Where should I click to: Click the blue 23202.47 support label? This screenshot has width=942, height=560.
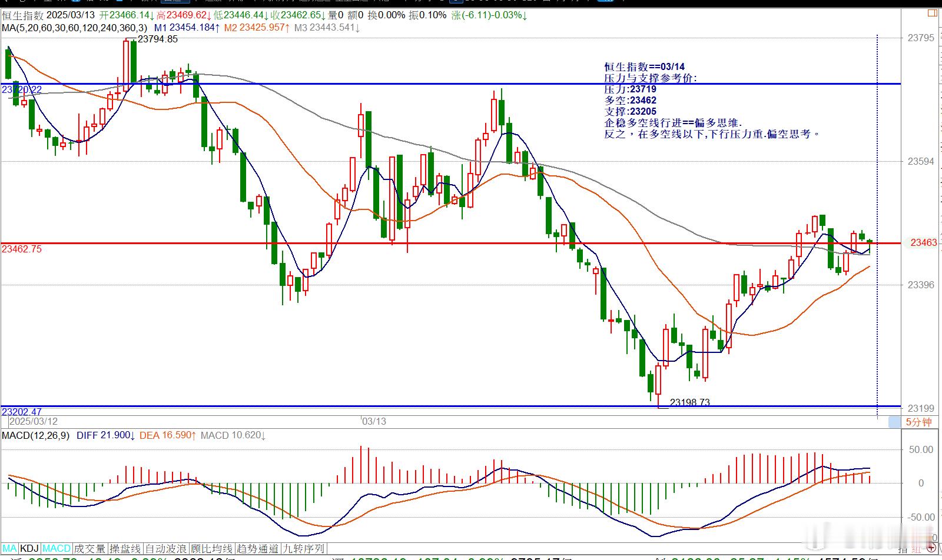[x=22, y=412]
